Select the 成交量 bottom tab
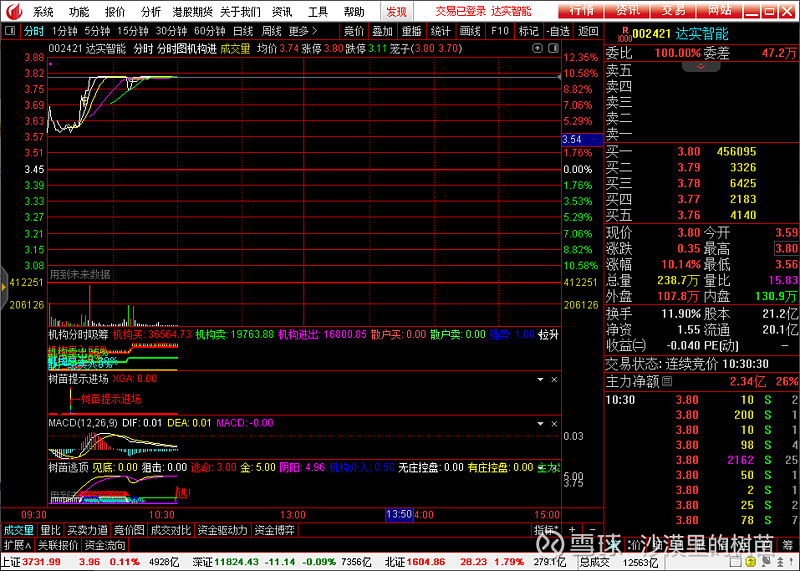The image size is (800, 571). pos(18,530)
